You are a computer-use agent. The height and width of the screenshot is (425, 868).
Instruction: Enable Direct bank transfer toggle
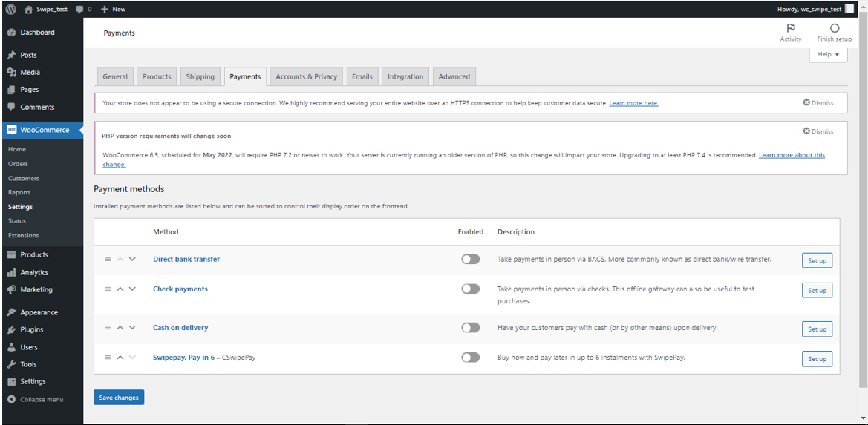(x=471, y=259)
